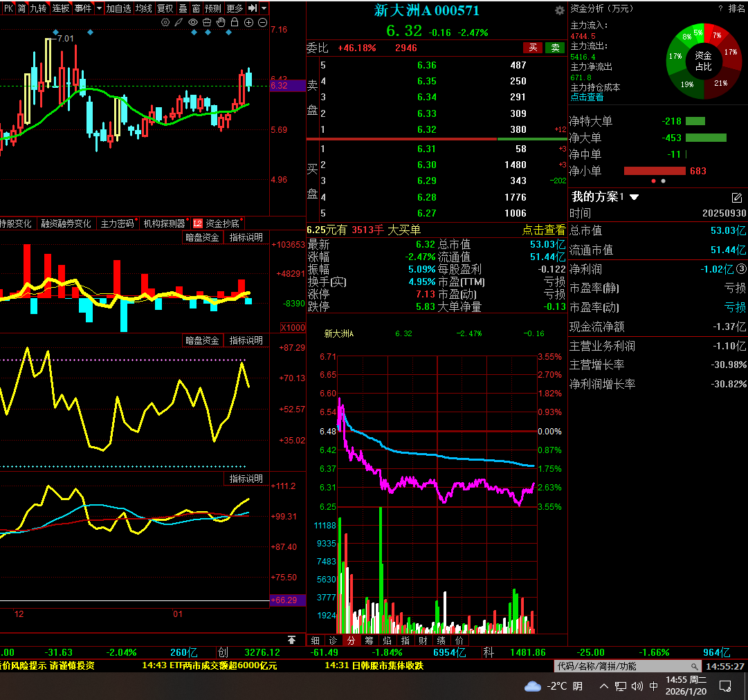Click circled 3 next to 净利润
This screenshot has width=748, height=700.
(741, 269)
